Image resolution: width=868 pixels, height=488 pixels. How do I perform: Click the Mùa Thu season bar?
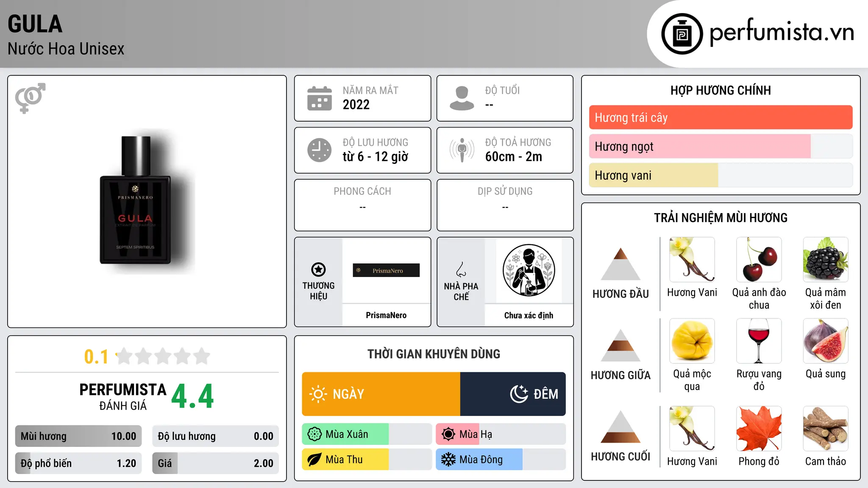(x=367, y=460)
